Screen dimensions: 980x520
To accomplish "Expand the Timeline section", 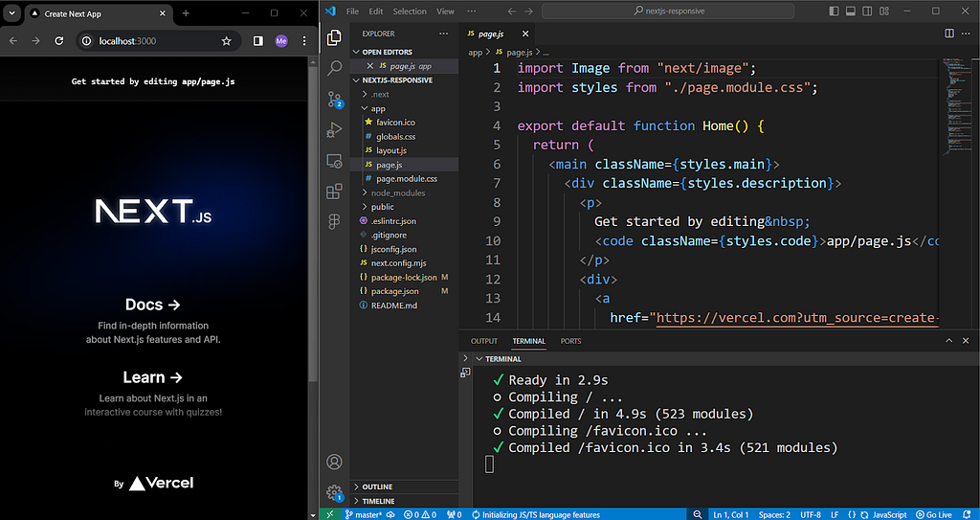I will pos(404,501).
